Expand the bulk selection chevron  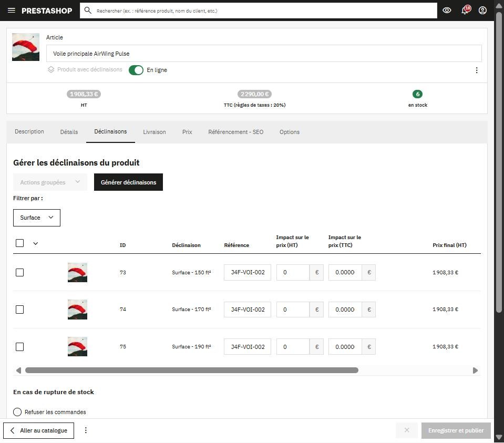coord(36,243)
